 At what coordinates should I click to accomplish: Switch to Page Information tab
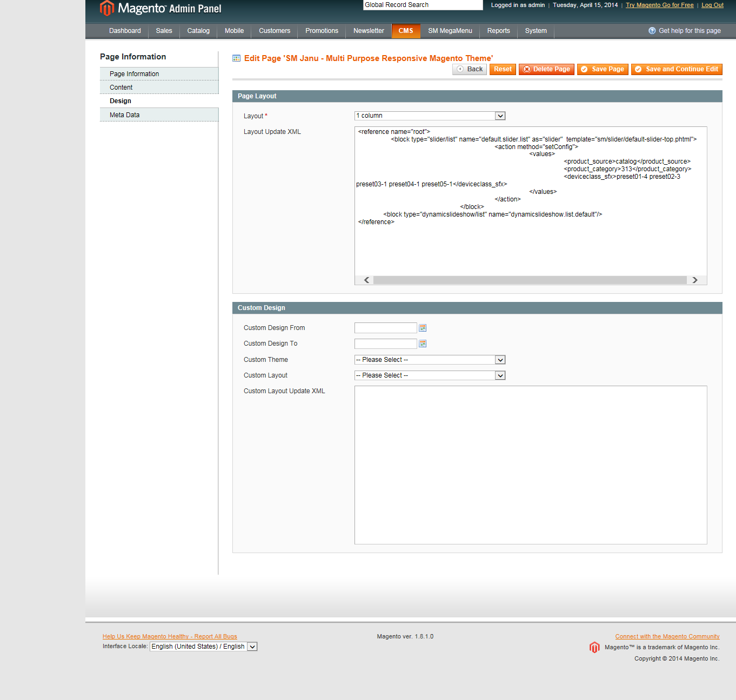(159, 74)
